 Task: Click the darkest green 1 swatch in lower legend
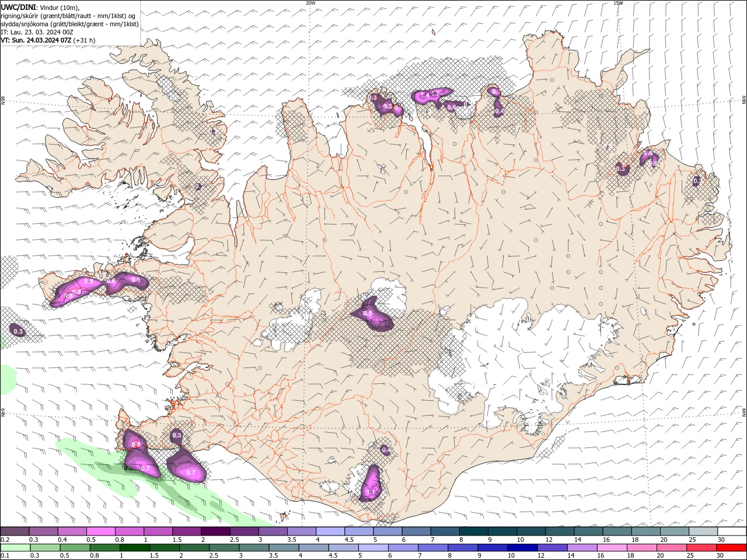(x=134, y=548)
